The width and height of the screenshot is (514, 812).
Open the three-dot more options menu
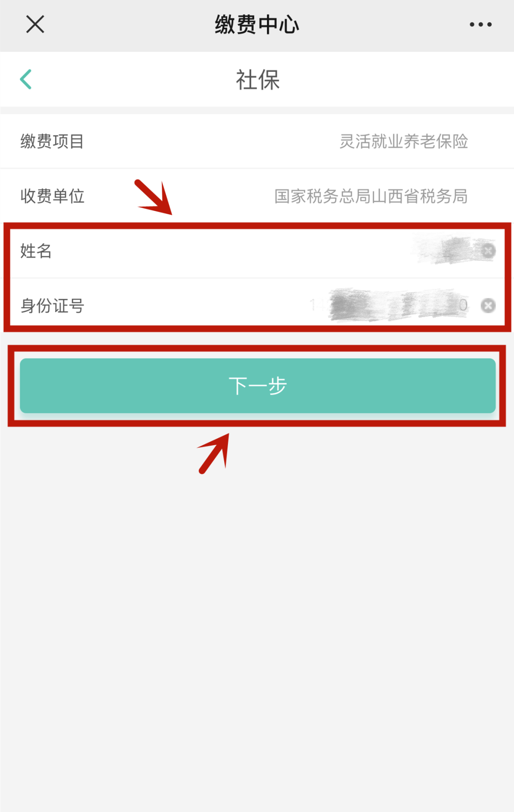coord(481,24)
